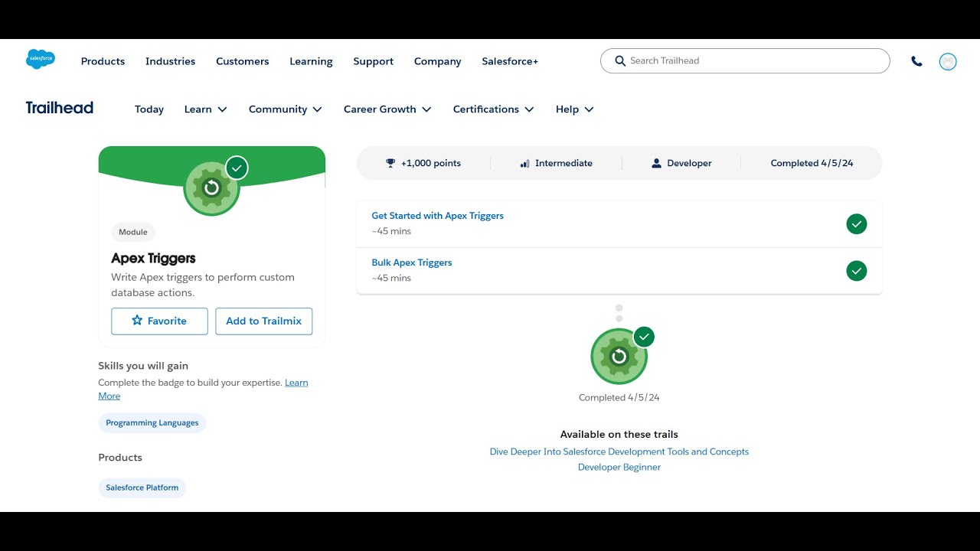The height and width of the screenshot is (551, 980).
Task: Click the phone contact icon
Action: [916, 61]
